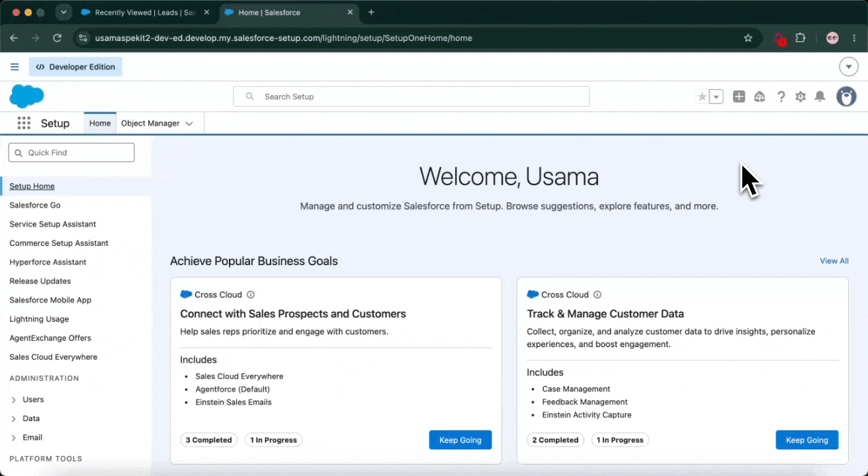Click Keep Going on Track & Manage Customer Data
The image size is (868, 476).
point(807,440)
